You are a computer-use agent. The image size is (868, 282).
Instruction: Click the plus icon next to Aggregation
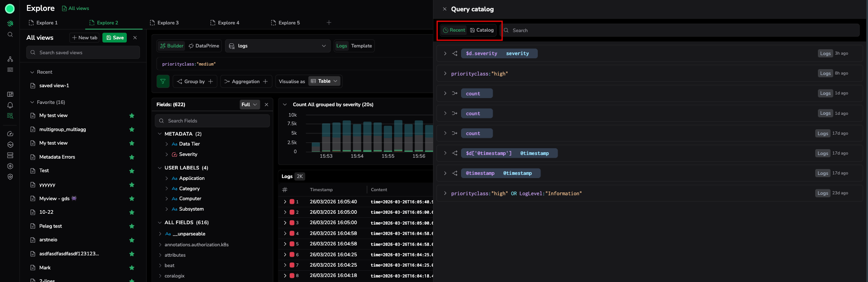(x=266, y=81)
